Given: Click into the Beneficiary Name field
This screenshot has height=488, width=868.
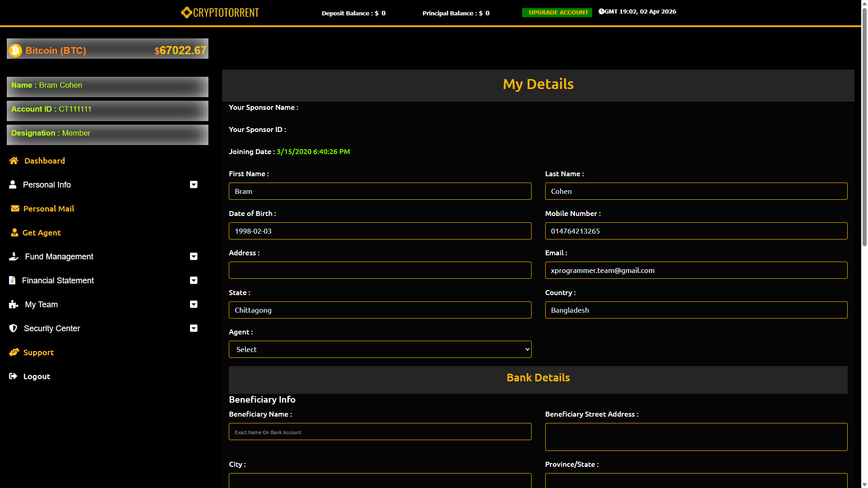Looking at the screenshot, I should pyautogui.click(x=380, y=432).
